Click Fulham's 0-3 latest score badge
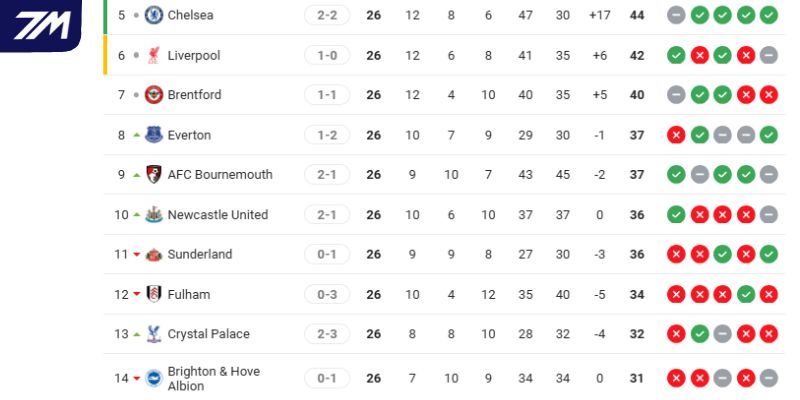The image size is (800, 400). pos(327,294)
